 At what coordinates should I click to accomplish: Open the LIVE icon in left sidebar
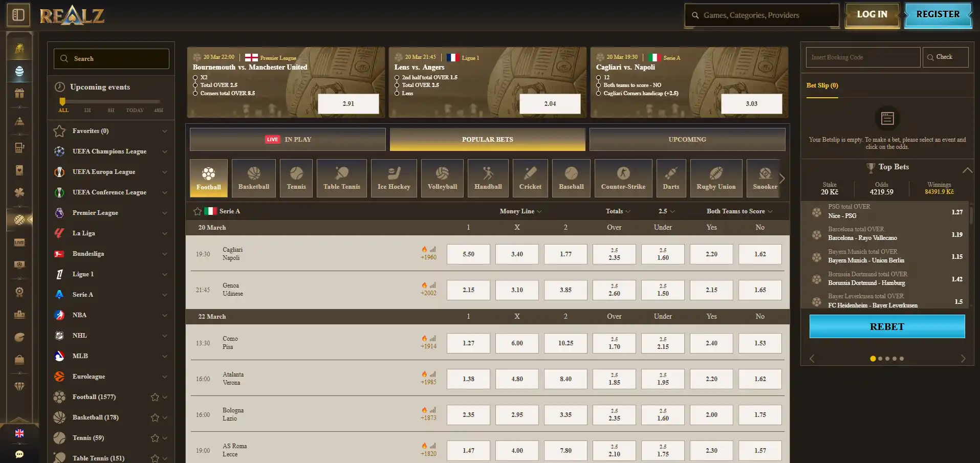pos(19,242)
